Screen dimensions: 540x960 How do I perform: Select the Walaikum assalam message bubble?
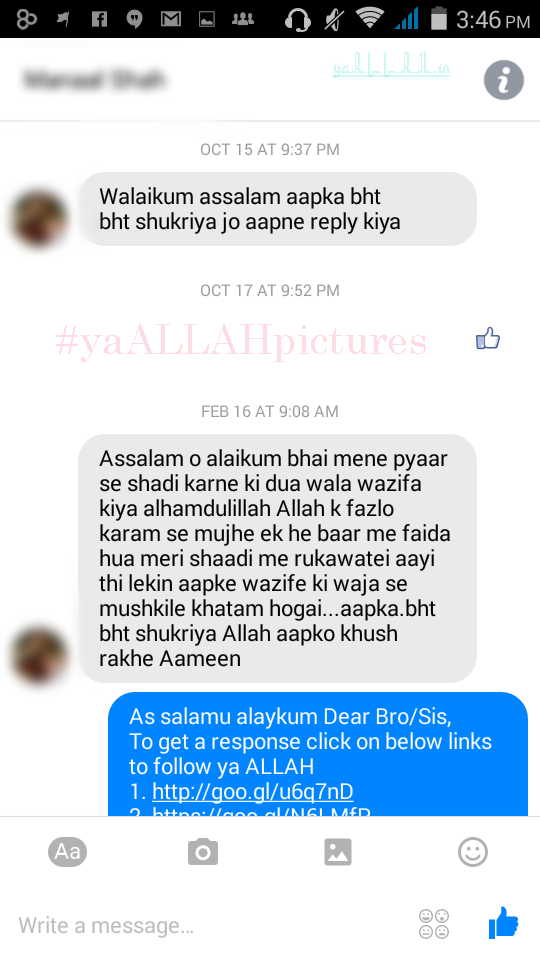coord(278,209)
